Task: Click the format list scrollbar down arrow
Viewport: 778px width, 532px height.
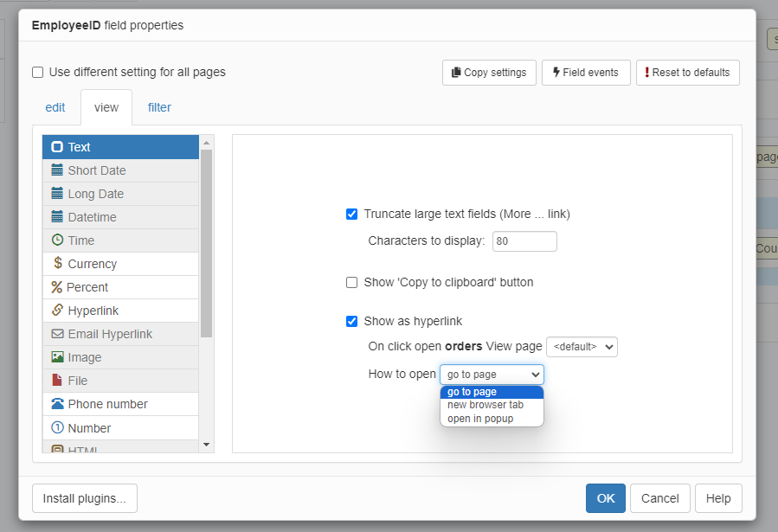Action: click(x=206, y=445)
